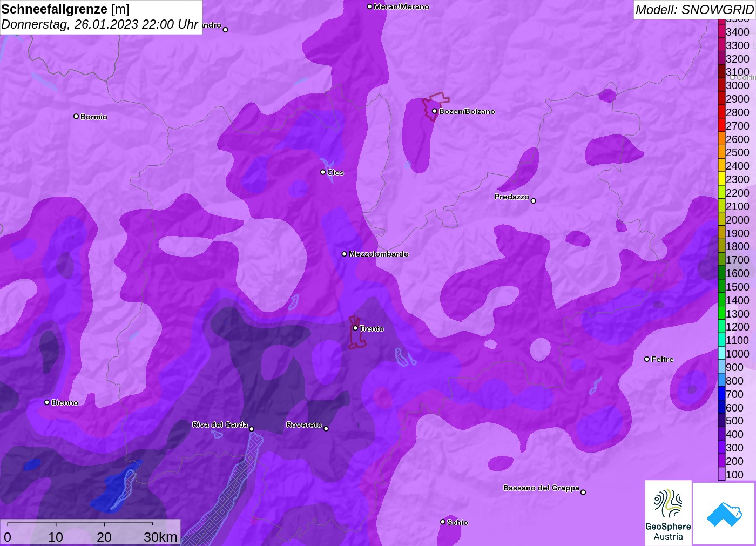Viewport: 756px width, 546px height.
Task: Click the Bassano del Grappa marker dot
Action: click(x=583, y=492)
